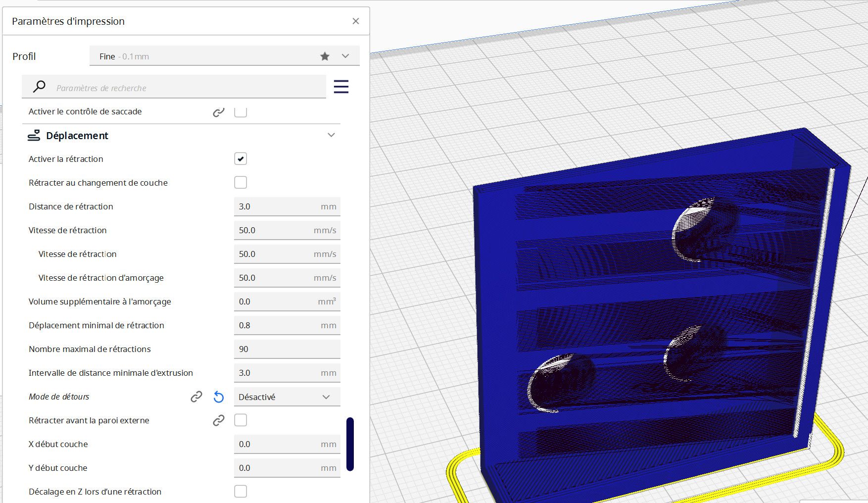
Task: Click the star icon in Profil field
Action: pos(325,56)
